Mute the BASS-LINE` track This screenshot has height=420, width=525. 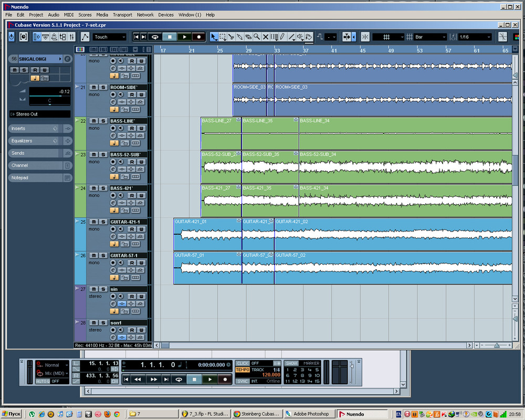pyautogui.click(x=94, y=121)
